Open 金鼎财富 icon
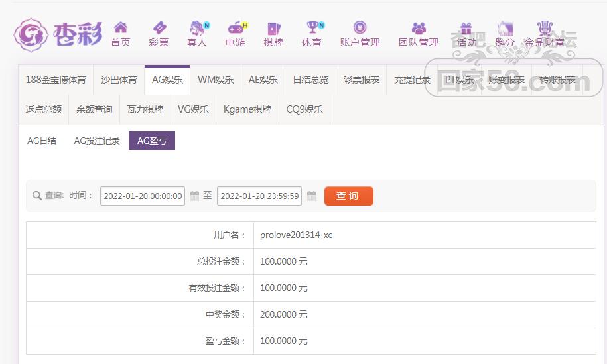607x364 pixels. tap(545, 28)
